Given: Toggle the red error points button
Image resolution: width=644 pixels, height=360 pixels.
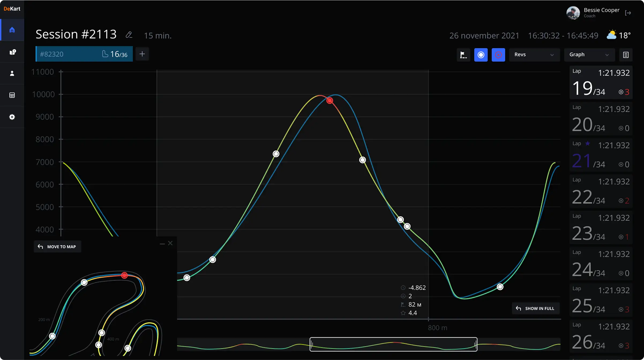Looking at the screenshot, I should pyautogui.click(x=498, y=55).
